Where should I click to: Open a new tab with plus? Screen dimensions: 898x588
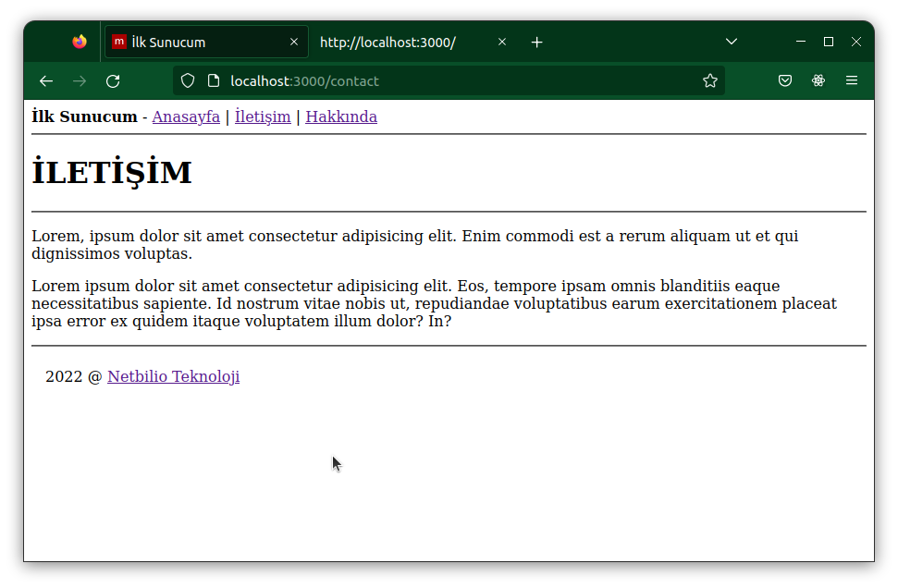[536, 43]
